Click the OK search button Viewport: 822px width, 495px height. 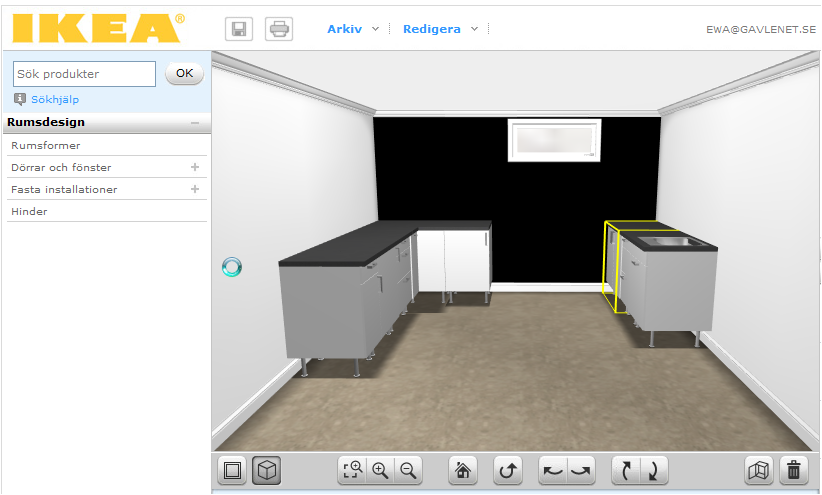(184, 73)
